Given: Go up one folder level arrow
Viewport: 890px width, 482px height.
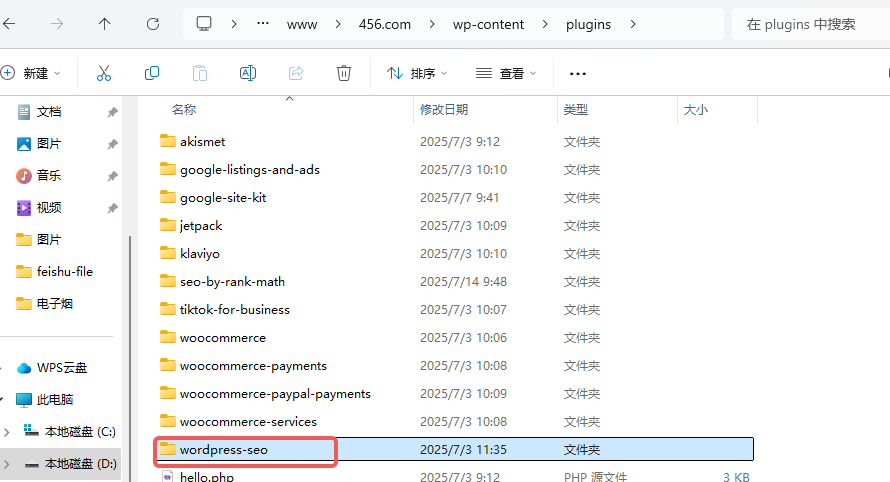Looking at the screenshot, I should [105, 24].
